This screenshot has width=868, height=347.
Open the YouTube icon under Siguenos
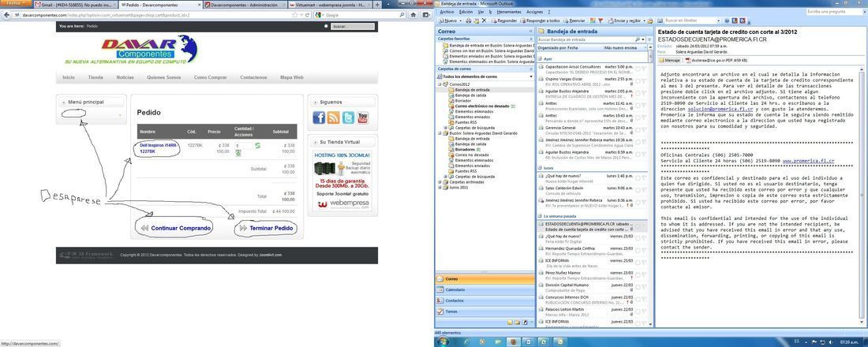point(363,118)
